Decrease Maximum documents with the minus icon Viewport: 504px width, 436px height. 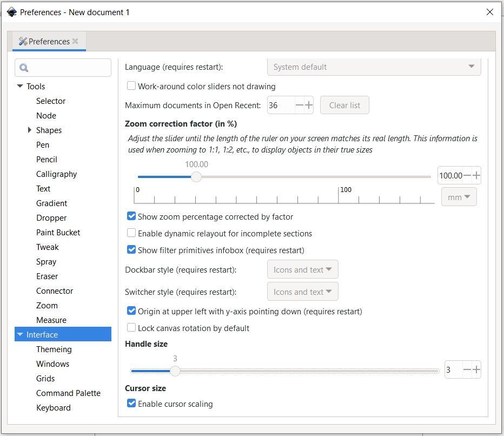coord(299,105)
